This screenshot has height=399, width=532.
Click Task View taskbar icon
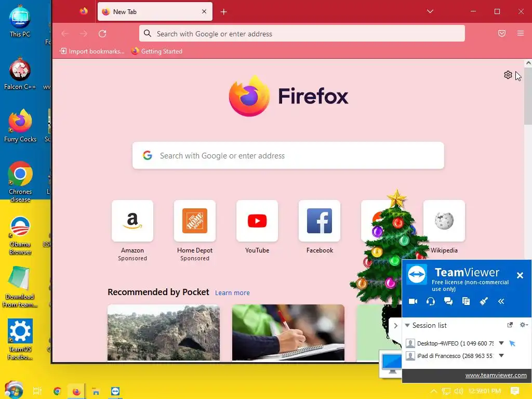click(x=37, y=391)
